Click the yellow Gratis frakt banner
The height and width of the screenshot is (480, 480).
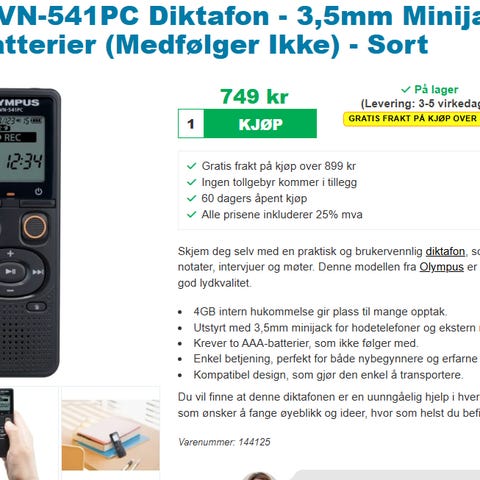point(412,119)
